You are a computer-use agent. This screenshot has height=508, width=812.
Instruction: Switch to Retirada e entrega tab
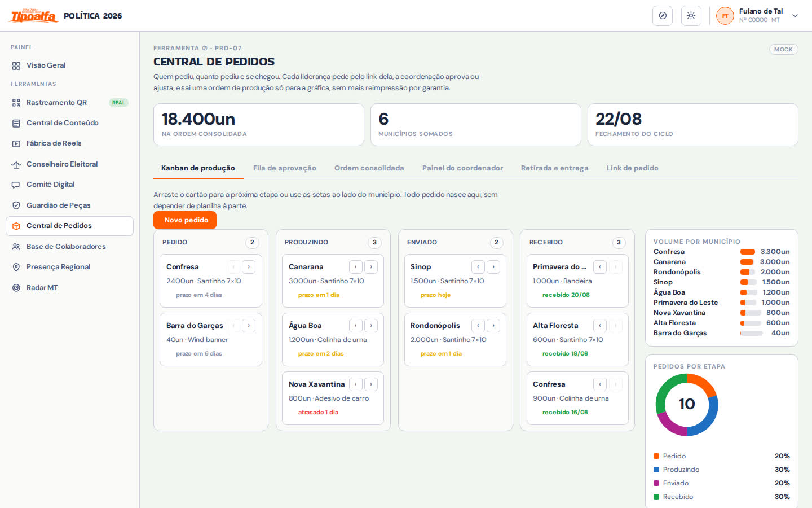click(554, 168)
